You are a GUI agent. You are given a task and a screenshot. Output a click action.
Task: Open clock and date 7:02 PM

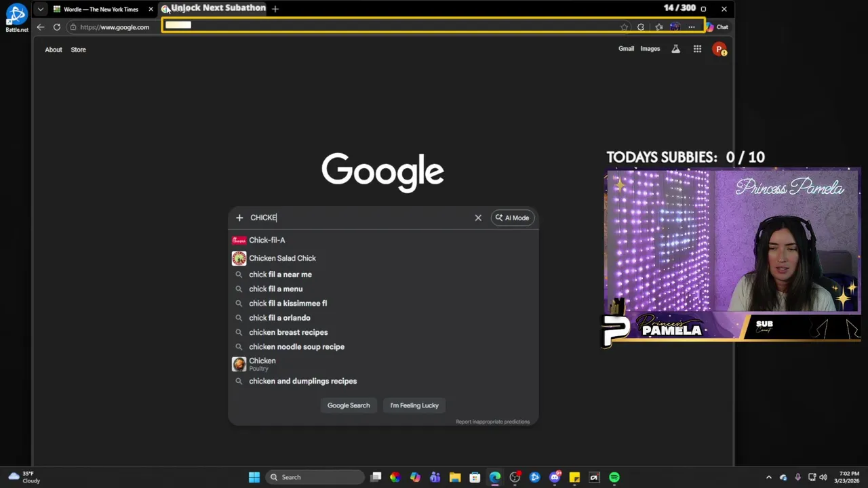(x=846, y=477)
